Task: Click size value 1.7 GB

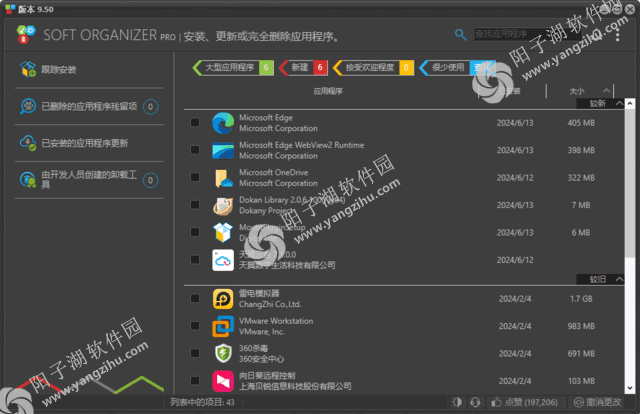Action: pos(581,299)
